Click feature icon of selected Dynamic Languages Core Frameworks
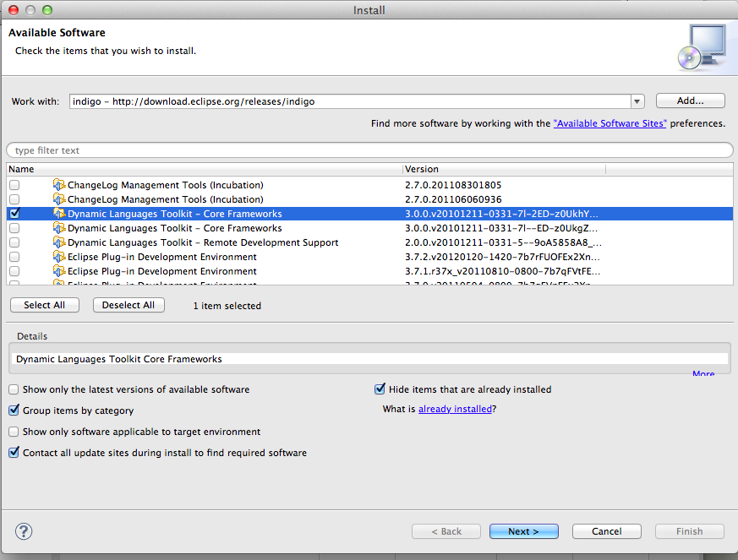This screenshot has height=560, width=738. point(59,214)
